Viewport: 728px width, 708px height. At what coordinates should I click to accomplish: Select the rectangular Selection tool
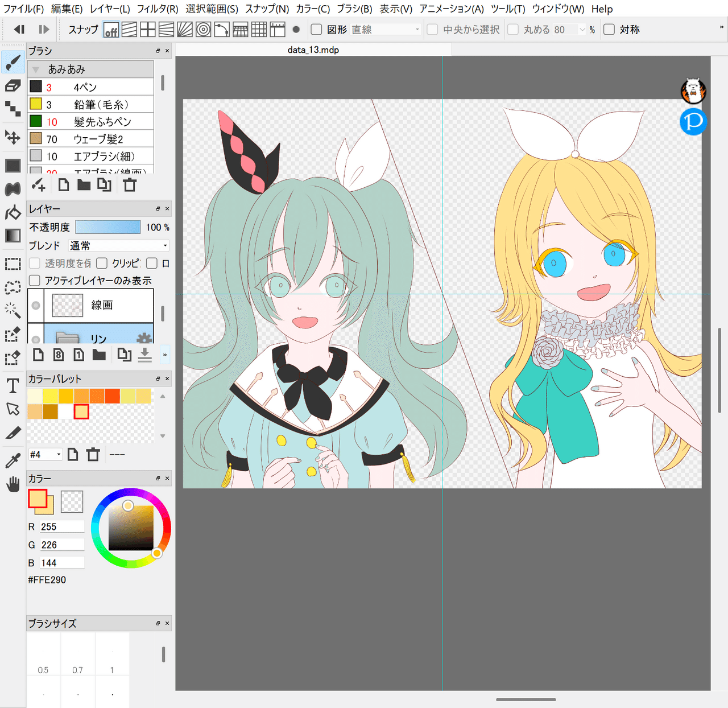point(13,264)
